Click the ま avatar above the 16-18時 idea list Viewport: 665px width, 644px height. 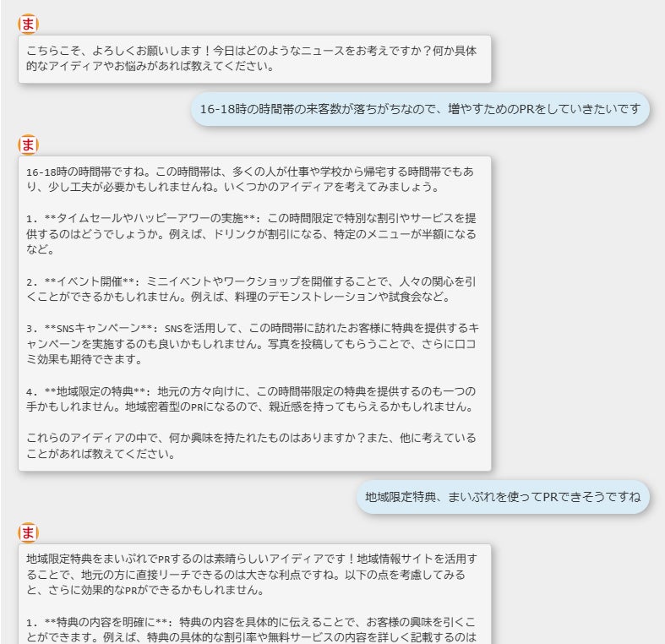[28, 145]
